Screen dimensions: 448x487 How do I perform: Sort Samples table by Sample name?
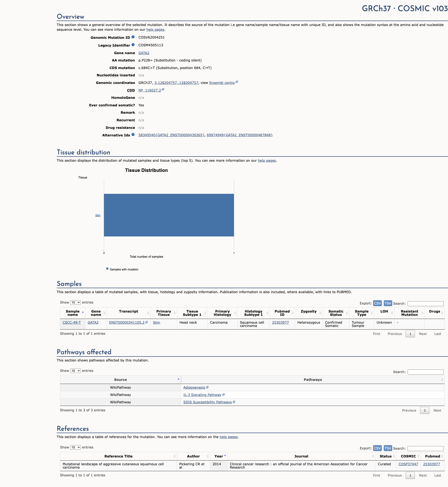click(x=73, y=313)
